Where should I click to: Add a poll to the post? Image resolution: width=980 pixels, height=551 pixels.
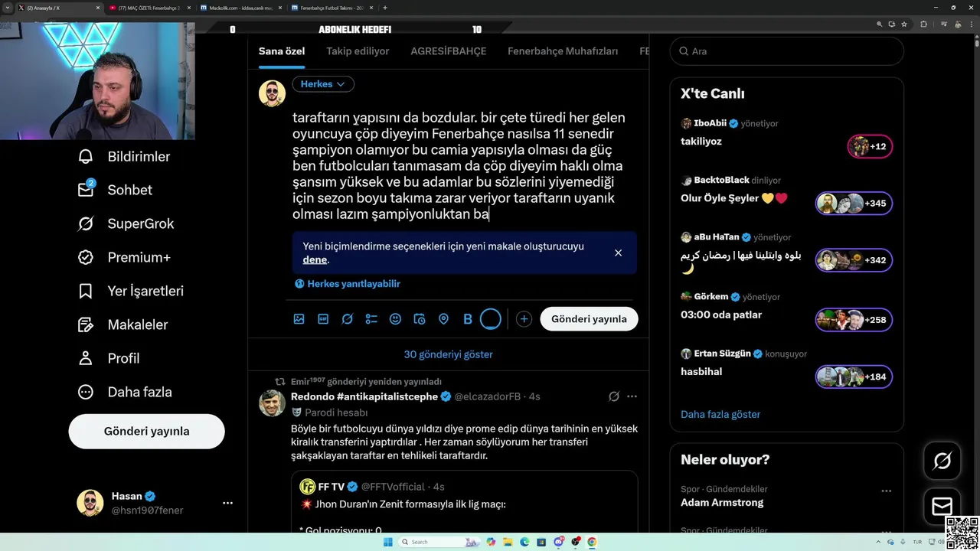click(x=371, y=319)
